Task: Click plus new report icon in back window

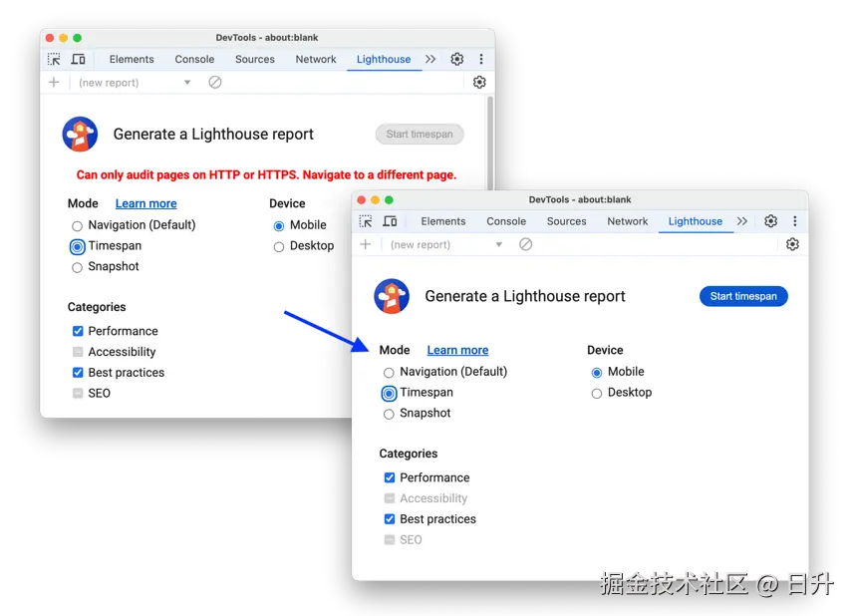Action: click(54, 82)
